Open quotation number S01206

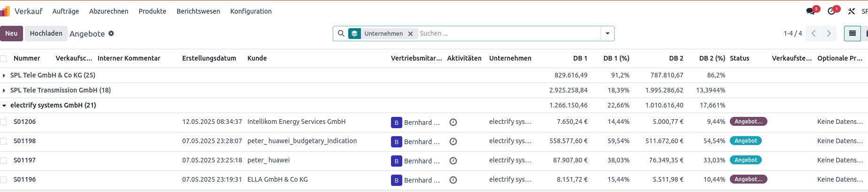click(x=25, y=122)
